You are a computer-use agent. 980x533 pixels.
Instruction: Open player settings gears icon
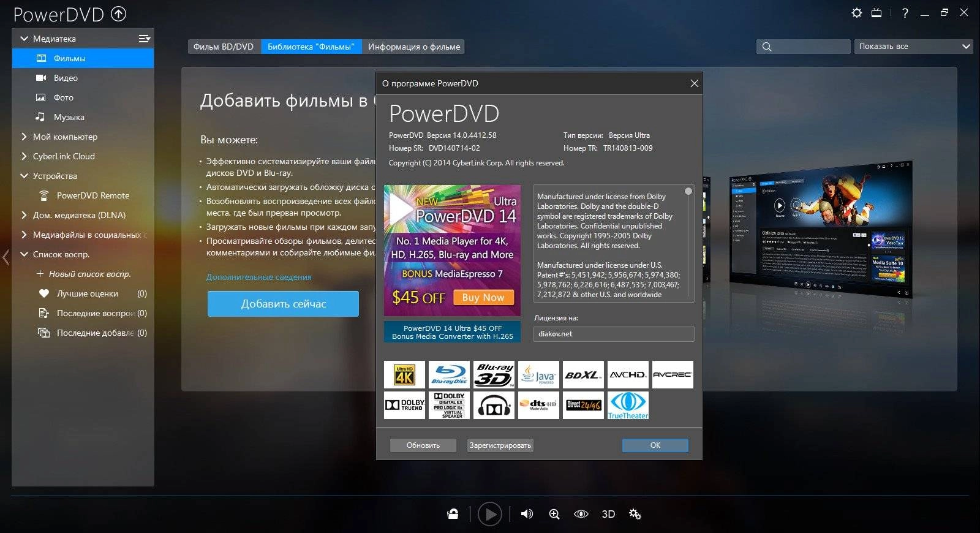[x=635, y=514]
